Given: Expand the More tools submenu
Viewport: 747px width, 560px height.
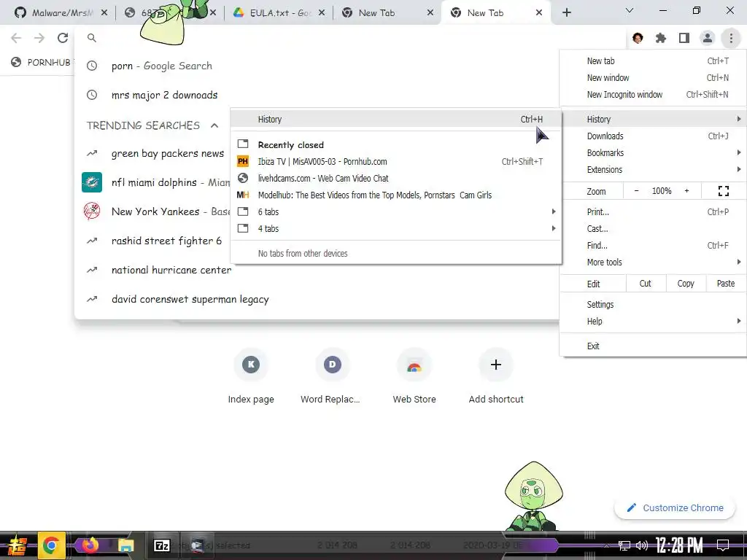Looking at the screenshot, I should pos(653,262).
